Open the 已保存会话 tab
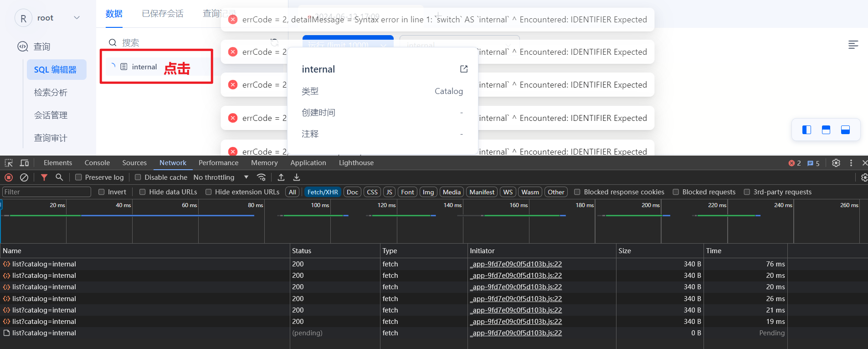 (x=163, y=14)
